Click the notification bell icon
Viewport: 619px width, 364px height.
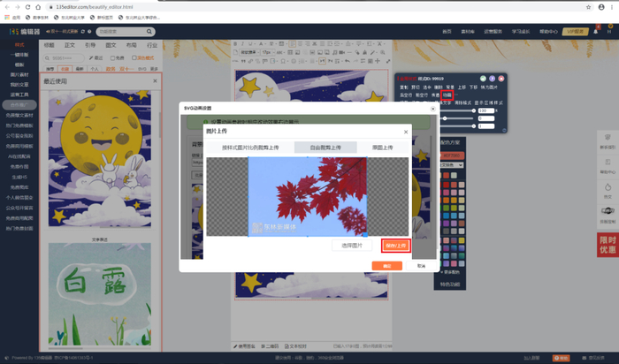coord(596,32)
